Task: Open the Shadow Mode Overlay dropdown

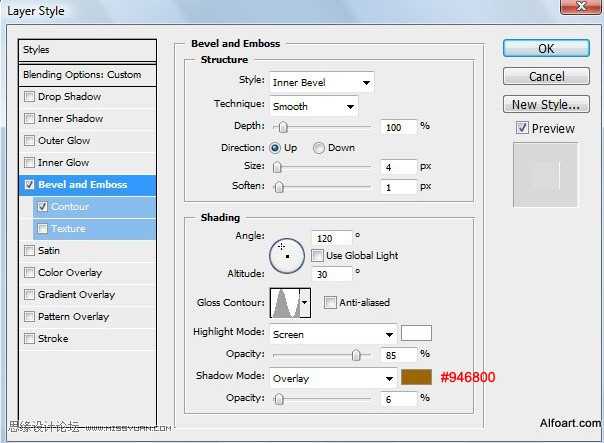Action: coord(332,378)
